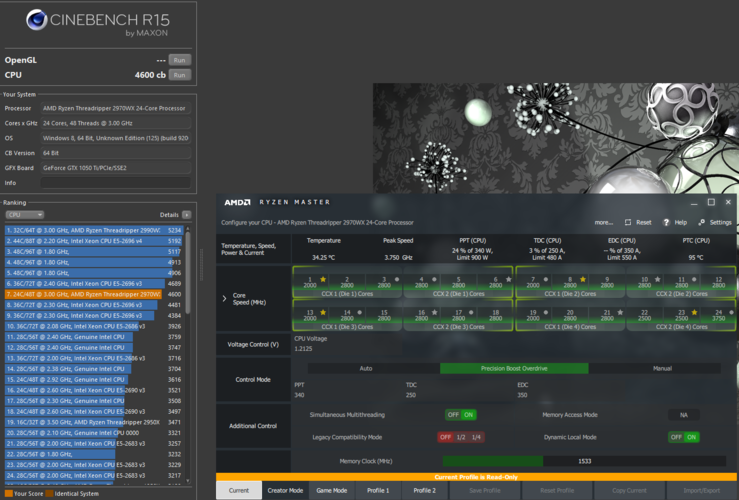Select the Threadripper 2990WX ranking row
Viewport: 739px width, 500px height.
(93, 230)
